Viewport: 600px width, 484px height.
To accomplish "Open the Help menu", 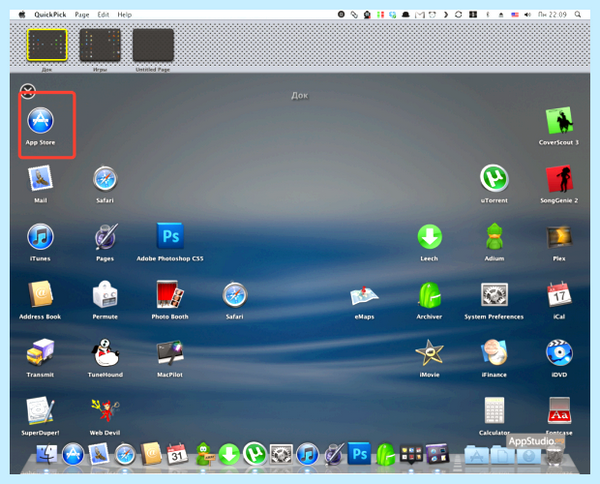I will (x=124, y=15).
